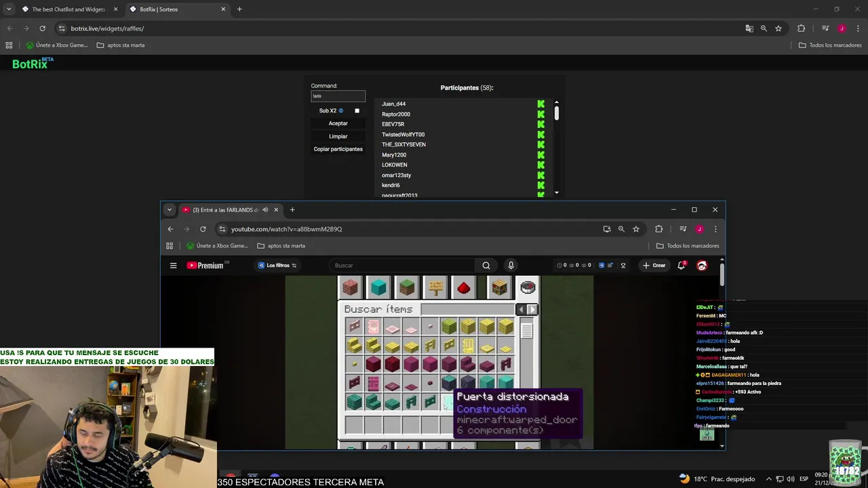Open the Los filtros filter options
The image size is (868, 488).
point(277,266)
